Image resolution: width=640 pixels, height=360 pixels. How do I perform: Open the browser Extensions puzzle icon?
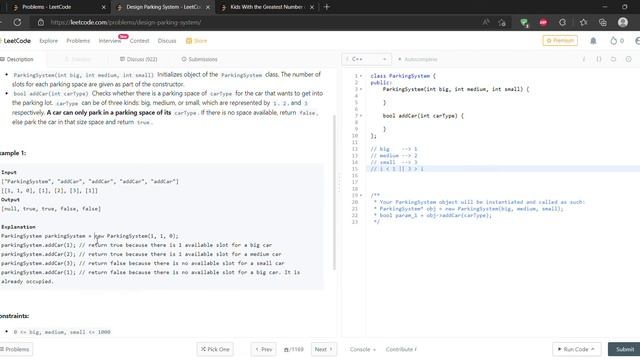[x=562, y=22]
